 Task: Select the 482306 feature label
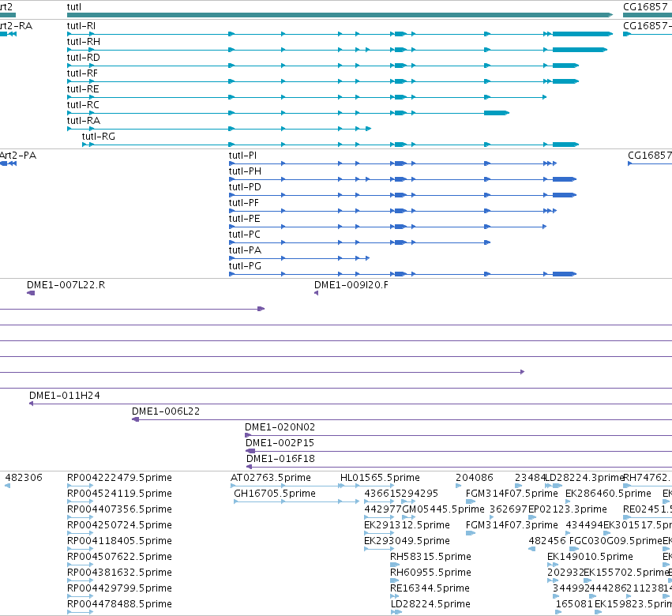pyautogui.click(x=24, y=478)
